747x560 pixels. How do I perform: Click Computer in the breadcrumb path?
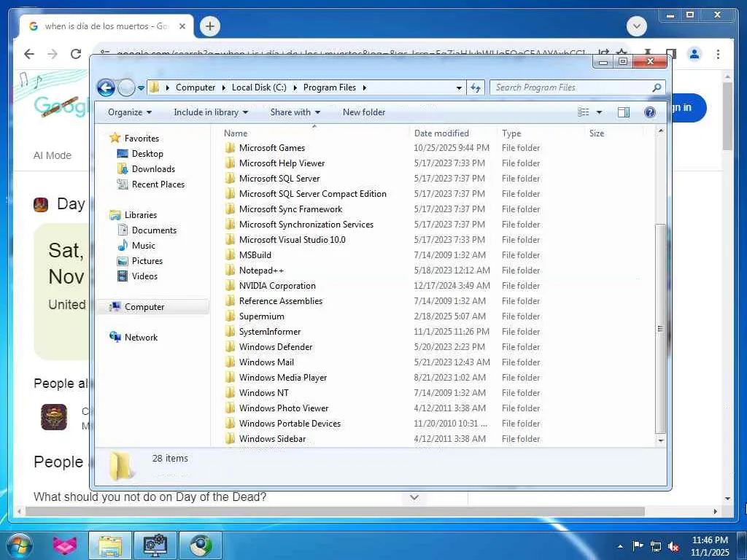[196, 87]
